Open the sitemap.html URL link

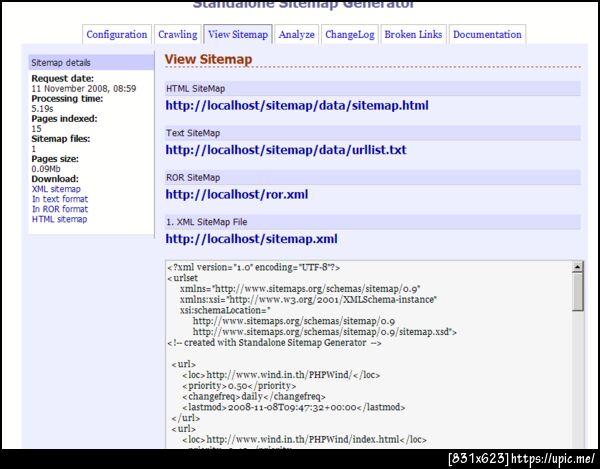pyautogui.click(x=297, y=106)
